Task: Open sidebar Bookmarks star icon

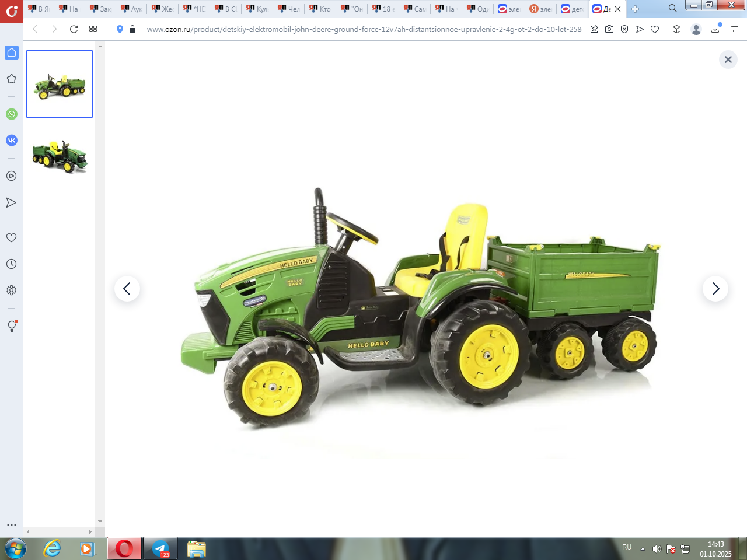Action: coord(12,79)
